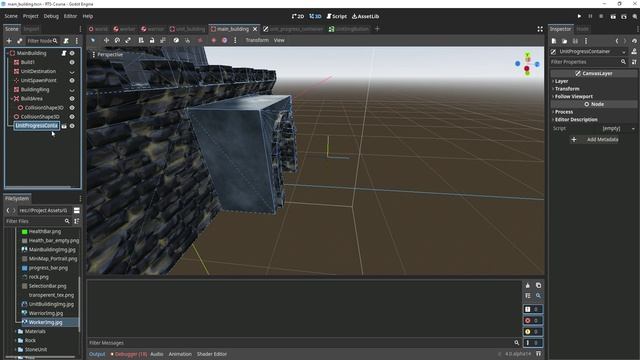Toggle the Output warning messages filter
Screen dimensions: 640x360
[x=533, y=331]
